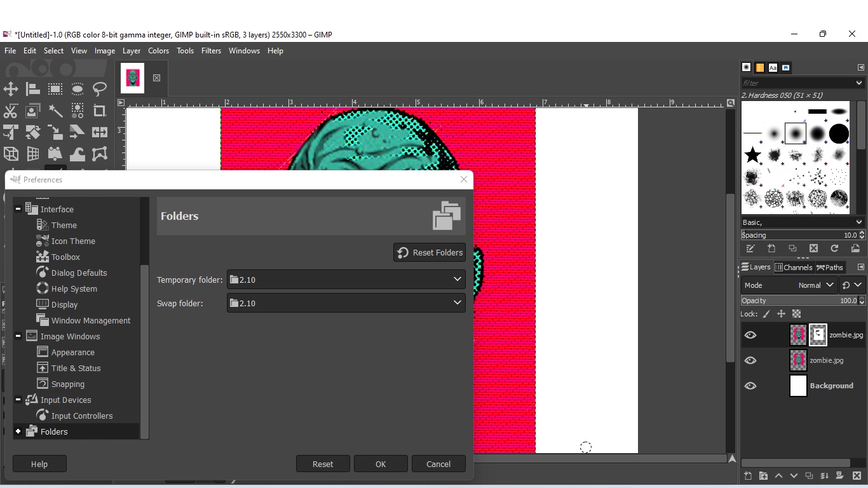This screenshot has height=488, width=868.
Task: Create a new layer group
Action: coord(763,476)
